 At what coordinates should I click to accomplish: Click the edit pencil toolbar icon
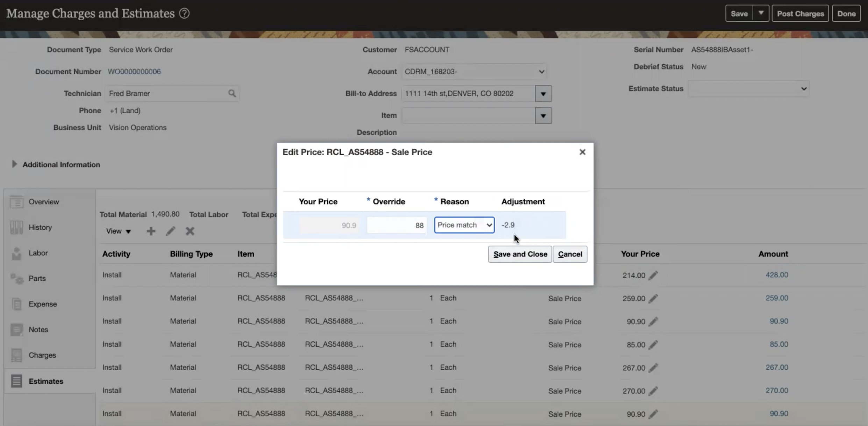click(170, 231)
